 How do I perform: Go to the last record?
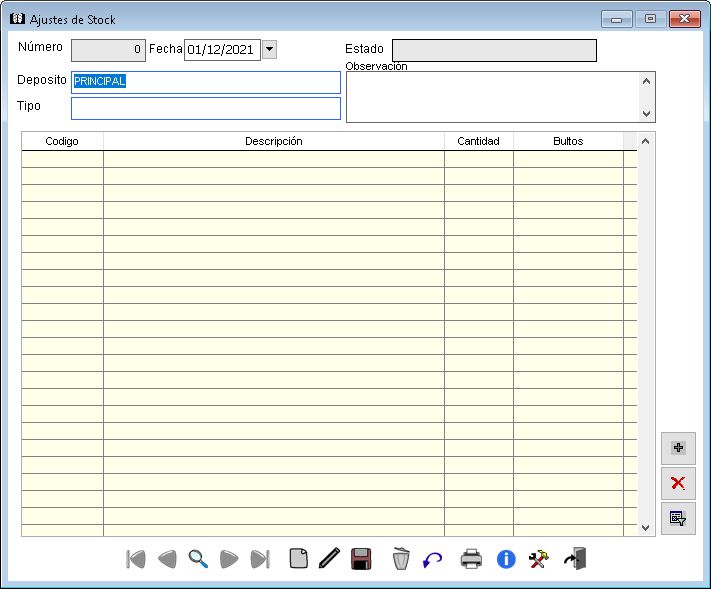pos(260,559)
